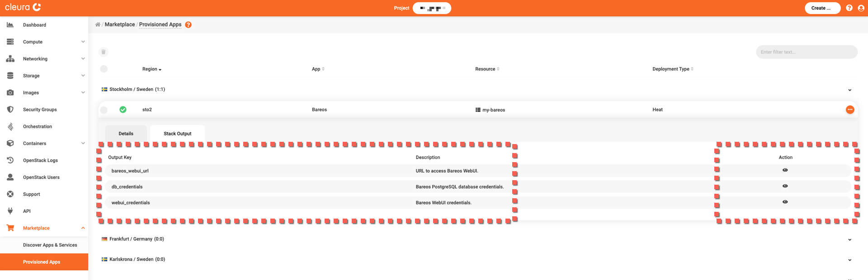Switch to the Details tab
The width and height of the screenshot is (868, 280).
[x=126, y=134]
